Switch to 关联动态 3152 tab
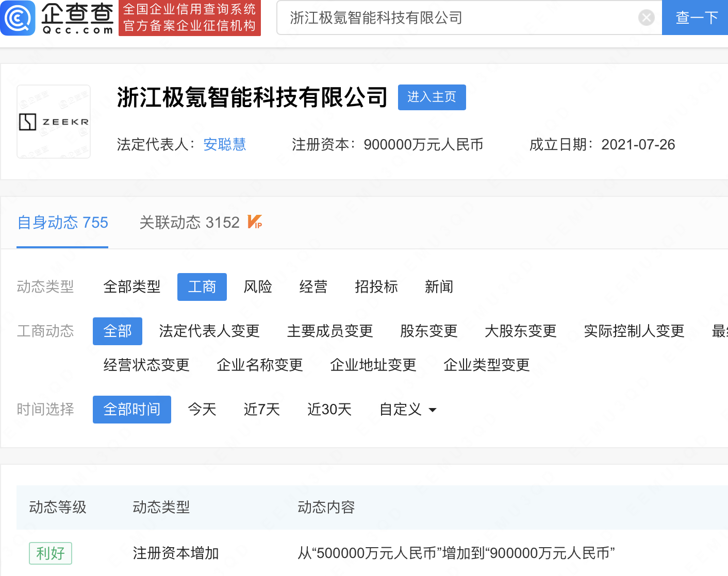 [x=189, y=223]
